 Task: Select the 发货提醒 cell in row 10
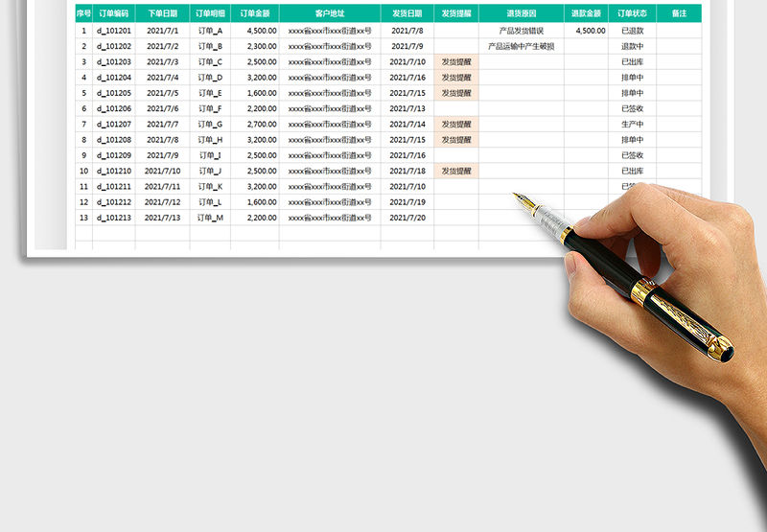point(456,171)
